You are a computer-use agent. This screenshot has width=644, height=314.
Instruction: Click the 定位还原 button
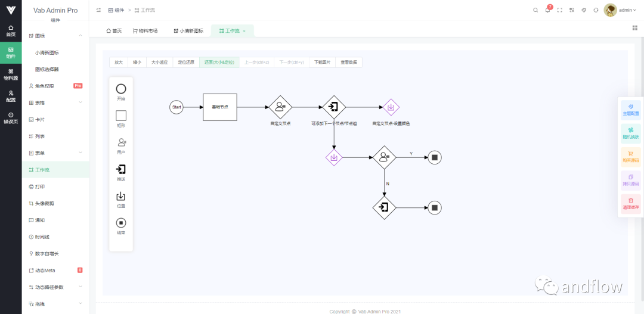186,63
